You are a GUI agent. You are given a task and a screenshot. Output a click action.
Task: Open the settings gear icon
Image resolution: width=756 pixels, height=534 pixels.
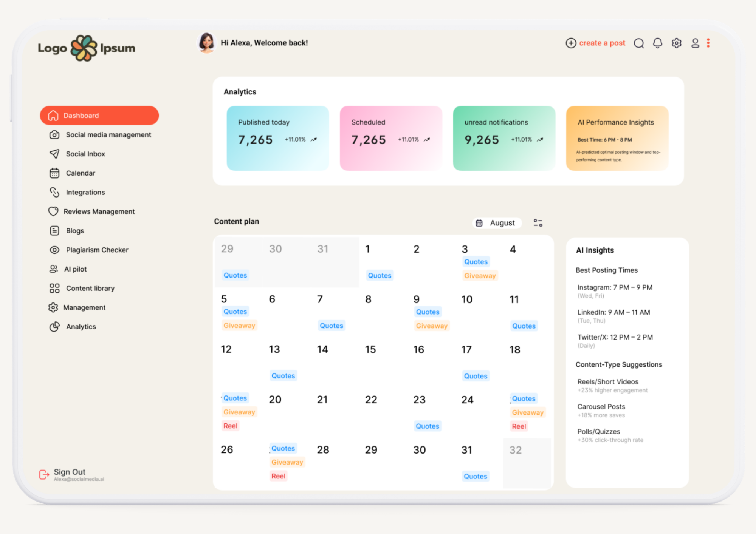(x=676, y=43)
